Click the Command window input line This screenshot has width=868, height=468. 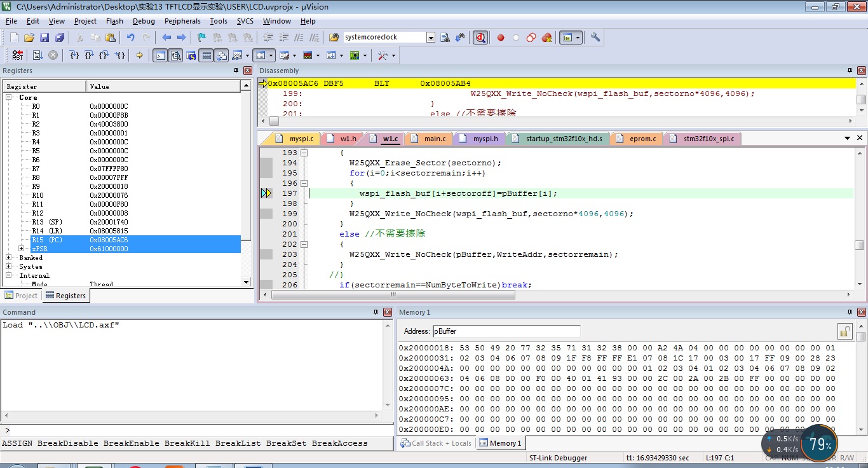pos(197,430)
